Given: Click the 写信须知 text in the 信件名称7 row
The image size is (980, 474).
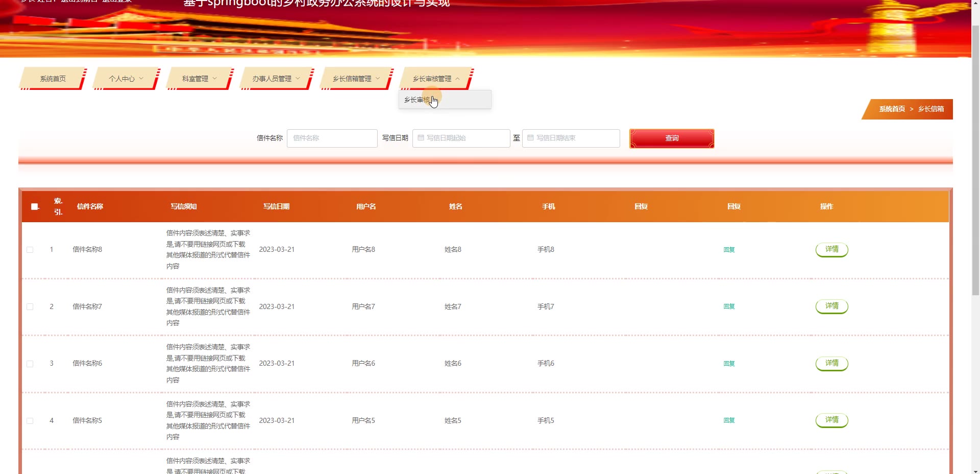Looking at the screenshot, I should coord(208,306).
